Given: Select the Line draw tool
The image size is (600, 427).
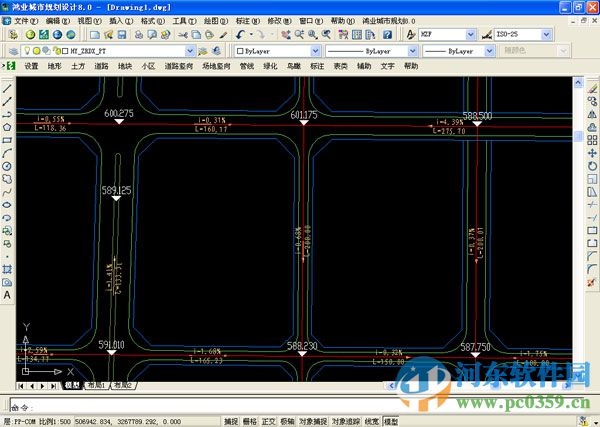Looking at the screenshot, I should pyautogui.click(x=7, y=88).
